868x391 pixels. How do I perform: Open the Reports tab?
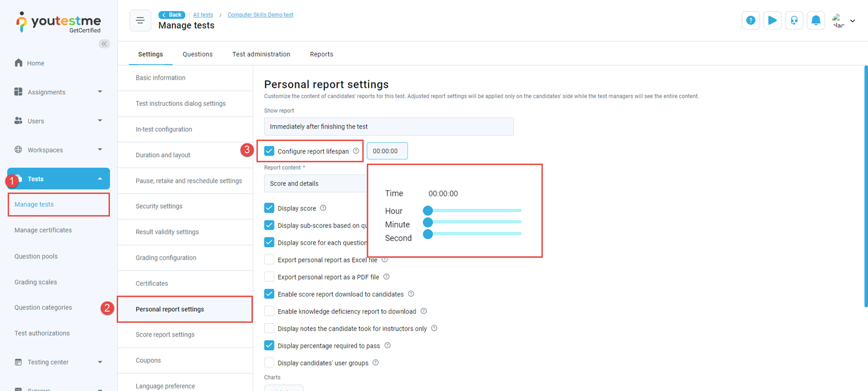click(x=321, y=54)
